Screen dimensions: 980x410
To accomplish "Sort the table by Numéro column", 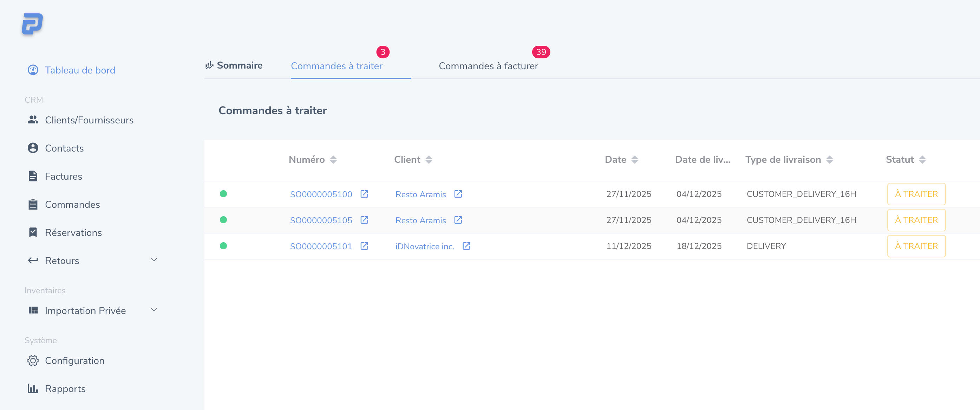I will tap(333, 160).
